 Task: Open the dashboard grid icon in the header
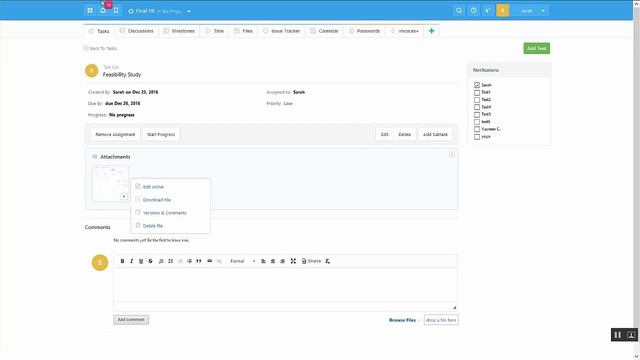point(90,11)
